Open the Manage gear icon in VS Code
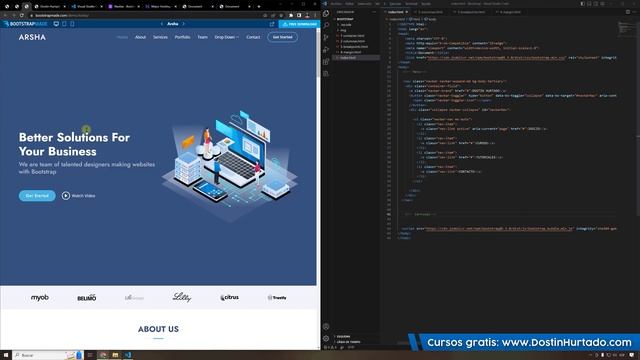640x360 pixels. (x=326, y=338)
